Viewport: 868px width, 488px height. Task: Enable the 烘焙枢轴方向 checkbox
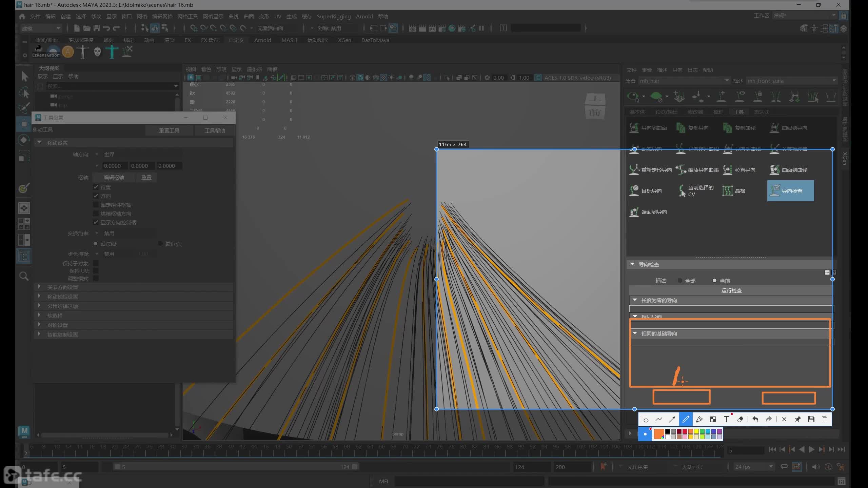(x=96, y=213)
